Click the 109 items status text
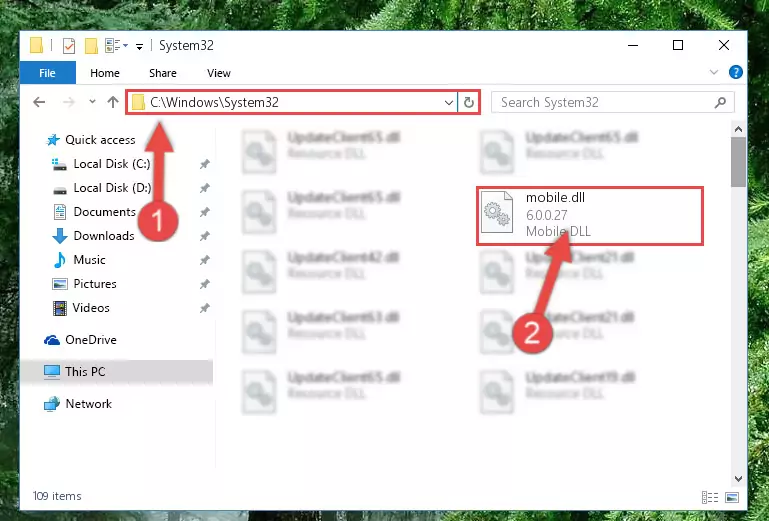 tap(57, 496)
